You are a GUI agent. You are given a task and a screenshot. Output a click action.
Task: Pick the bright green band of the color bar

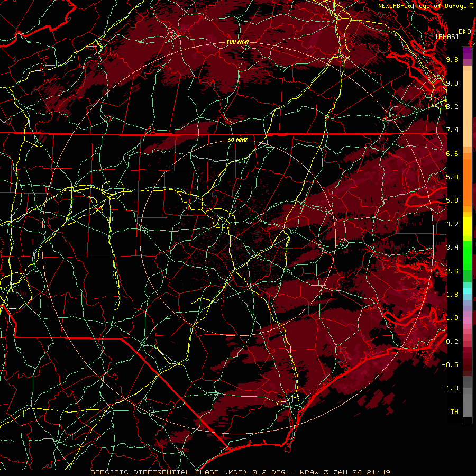(x=467, y=255)
